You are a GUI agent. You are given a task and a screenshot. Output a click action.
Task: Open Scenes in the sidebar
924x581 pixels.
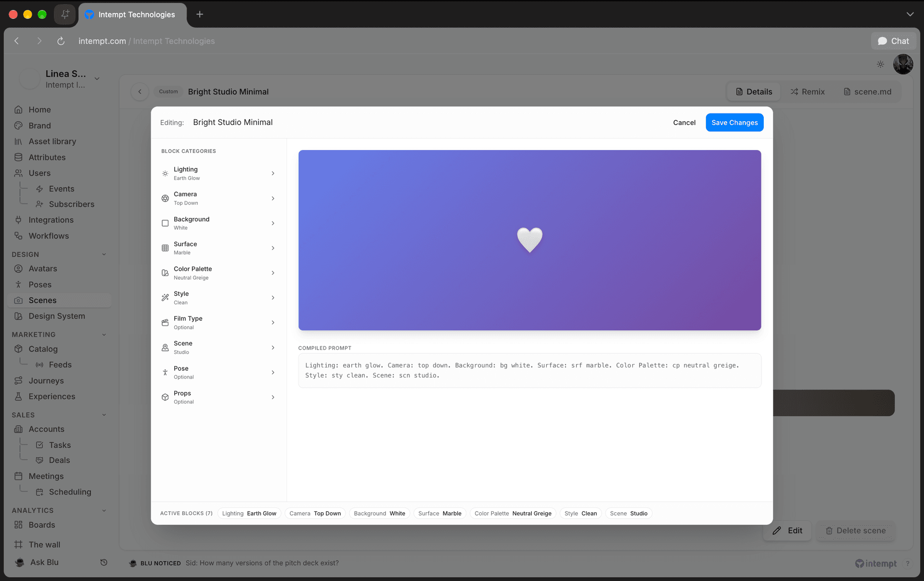(x=60, y=300)
